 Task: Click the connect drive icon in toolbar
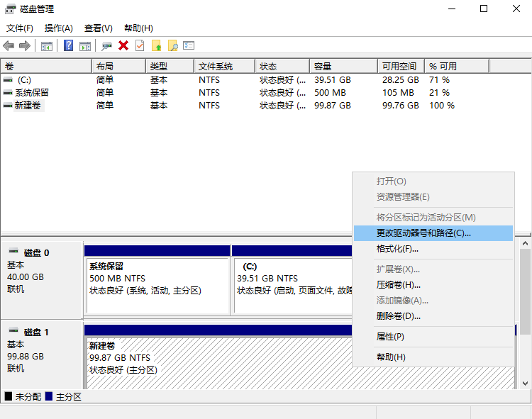[x=107, y=45]
